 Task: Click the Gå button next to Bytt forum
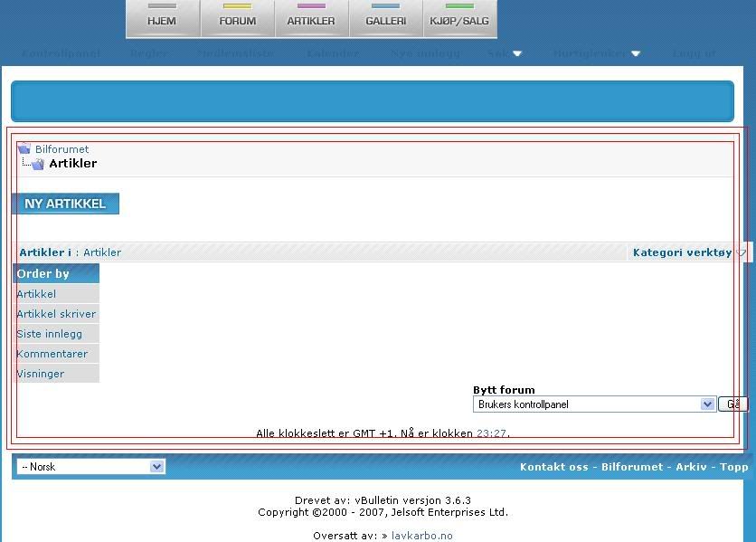coord(732,404)
